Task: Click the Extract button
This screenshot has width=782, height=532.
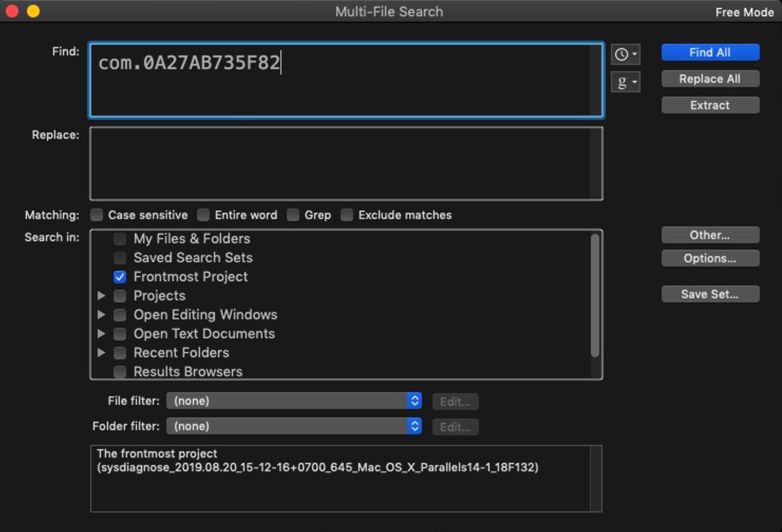Action: point(710,105)
